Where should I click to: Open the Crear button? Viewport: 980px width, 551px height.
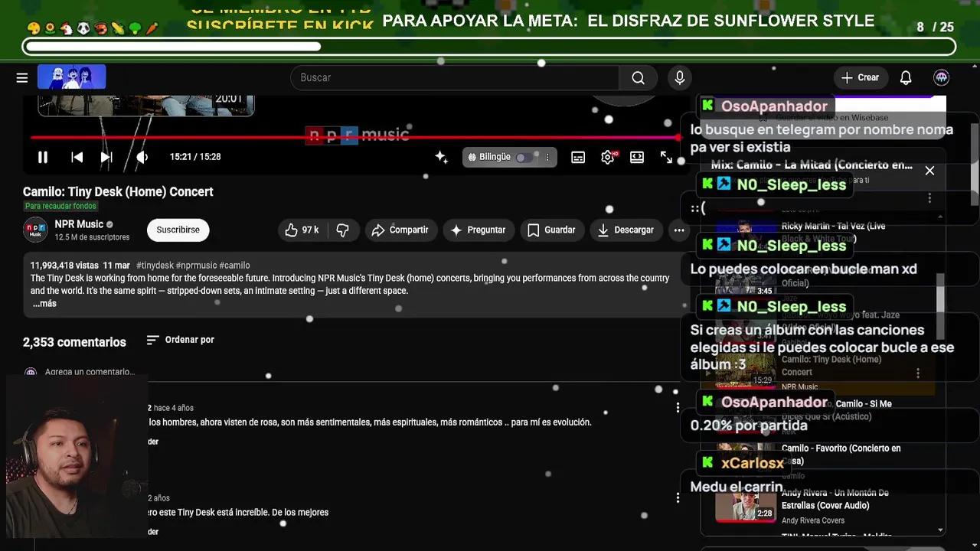860,77
